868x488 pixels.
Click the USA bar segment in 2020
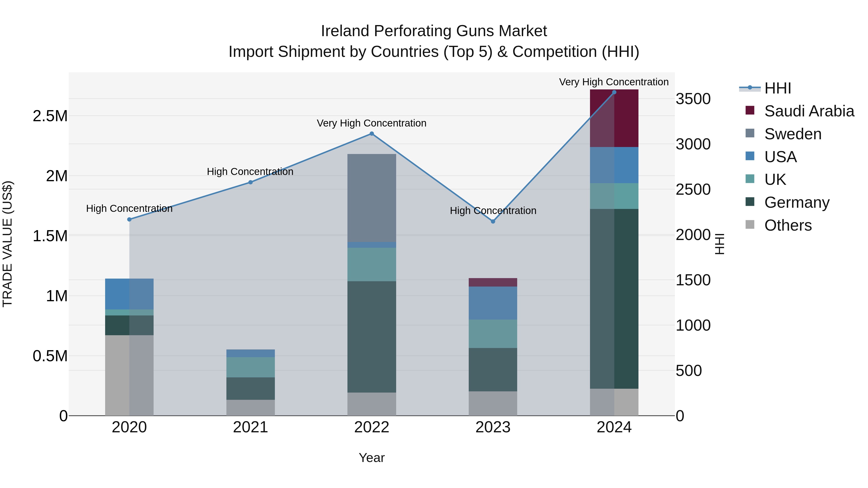point(129,294)
